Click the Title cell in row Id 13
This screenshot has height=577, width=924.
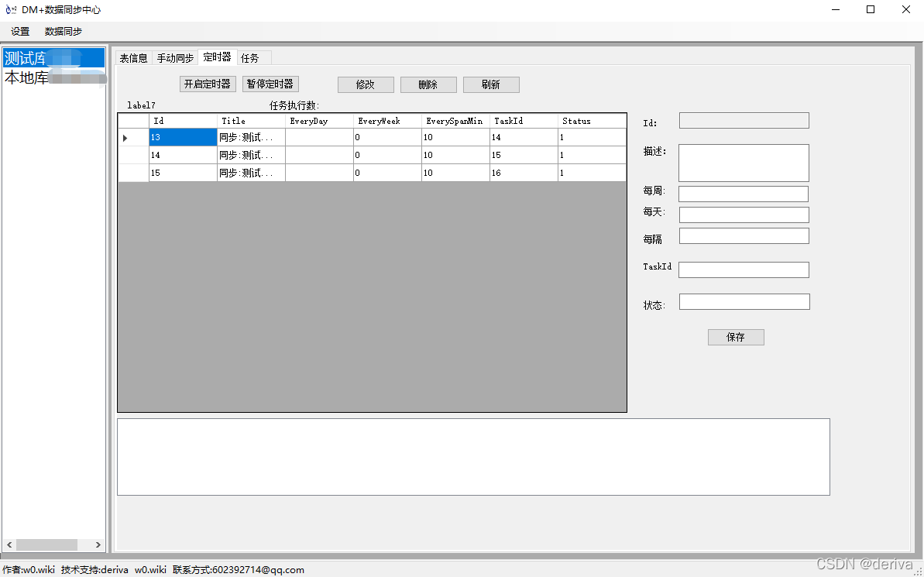pyautogui.click(x=251, y=137)
